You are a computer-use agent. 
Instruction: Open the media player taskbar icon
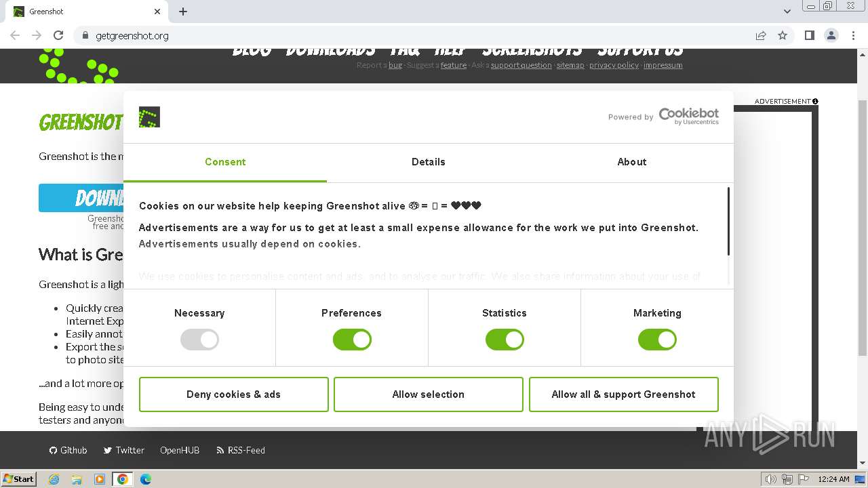(100, 479)
